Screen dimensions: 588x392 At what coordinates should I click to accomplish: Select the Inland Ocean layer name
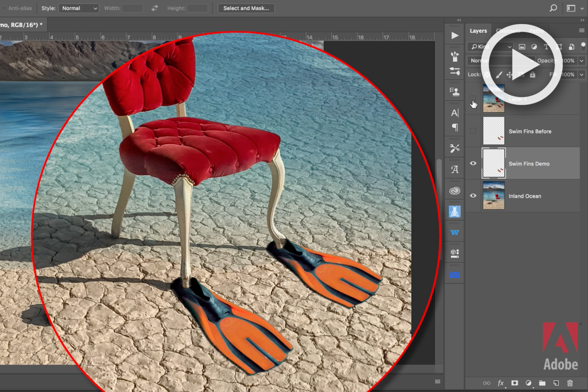click(x=525, y=196)
